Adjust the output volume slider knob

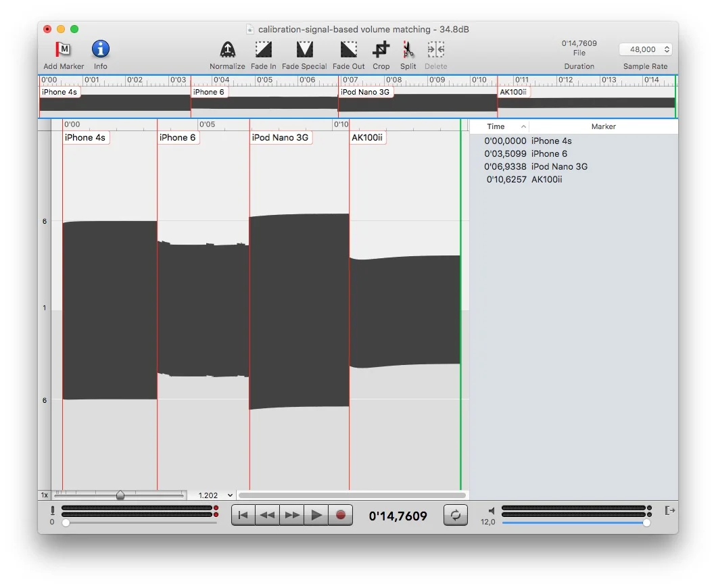click(x=646, y=522)
